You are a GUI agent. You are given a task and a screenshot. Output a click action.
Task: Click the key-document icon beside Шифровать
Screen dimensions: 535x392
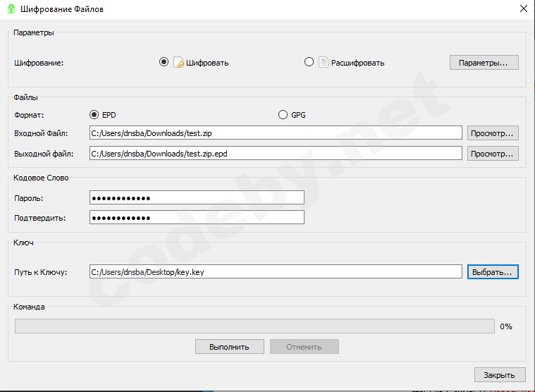click(178, 62)
